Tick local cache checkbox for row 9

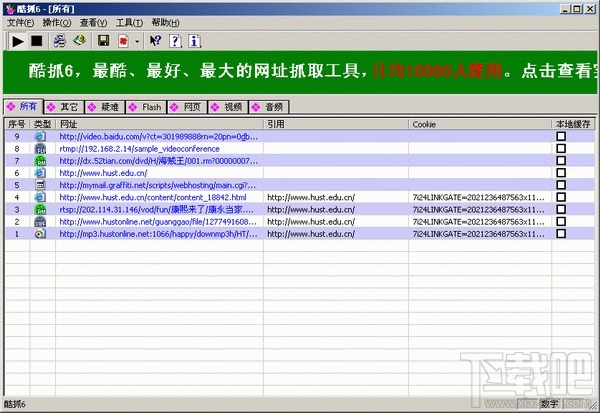561,136
